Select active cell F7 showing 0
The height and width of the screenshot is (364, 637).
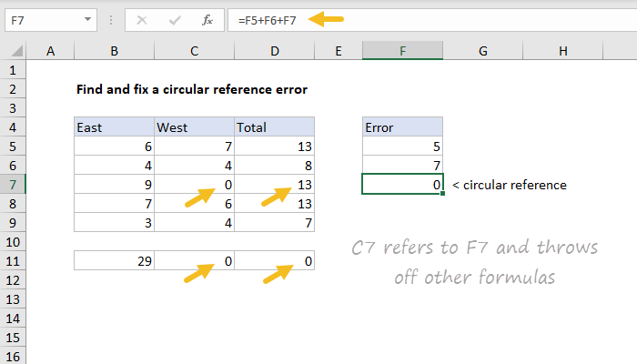402,185
